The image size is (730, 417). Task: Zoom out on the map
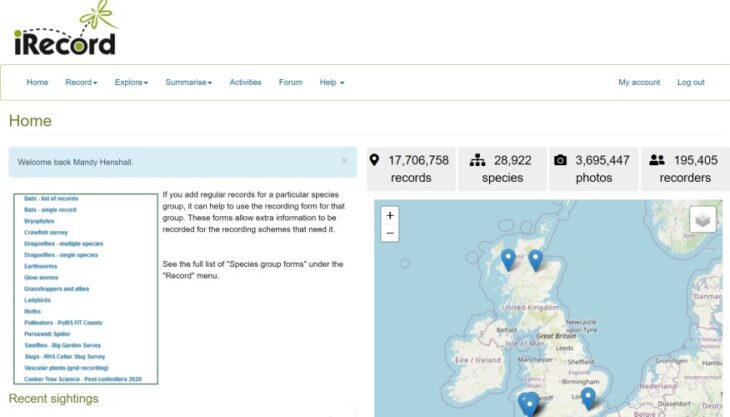coord(390,233)
